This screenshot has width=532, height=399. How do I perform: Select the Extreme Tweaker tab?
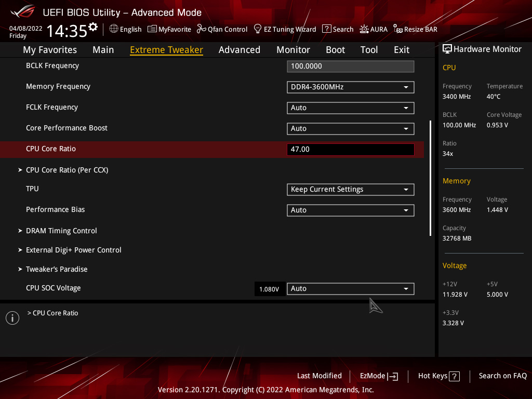click(167, 50)
